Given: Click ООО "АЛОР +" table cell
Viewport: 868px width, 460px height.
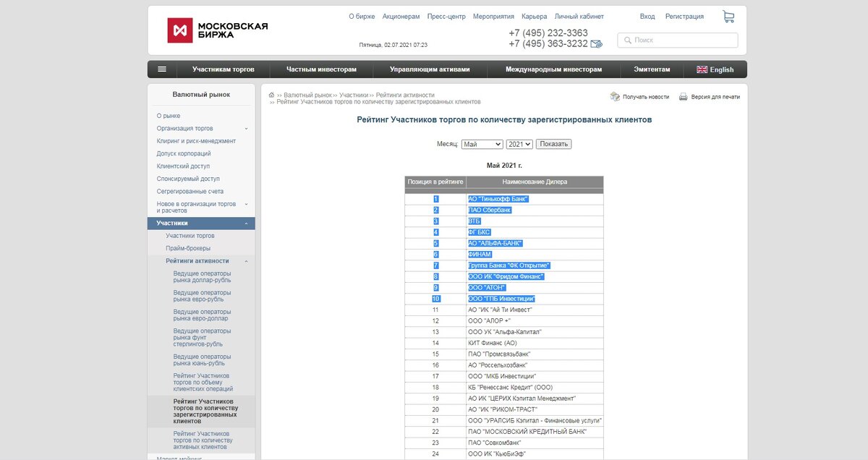Looking at the screenshot, I should (x=535, y=320).
